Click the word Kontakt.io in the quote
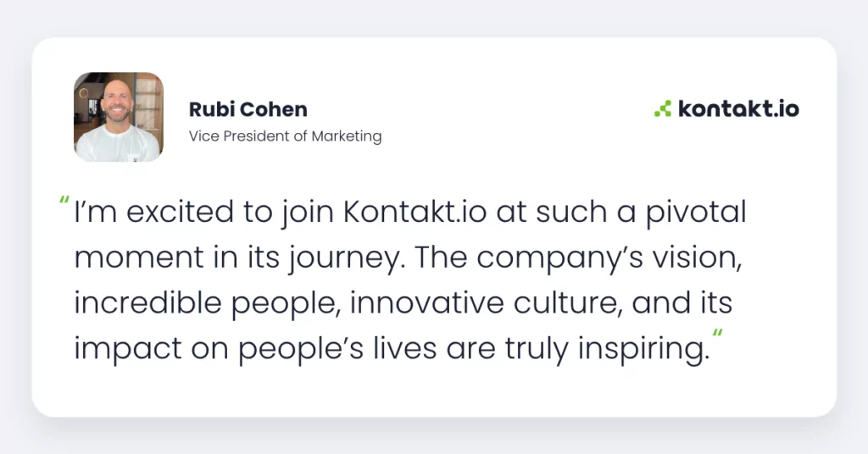Screen dimensions: 868x454 [x=415, y=212]
